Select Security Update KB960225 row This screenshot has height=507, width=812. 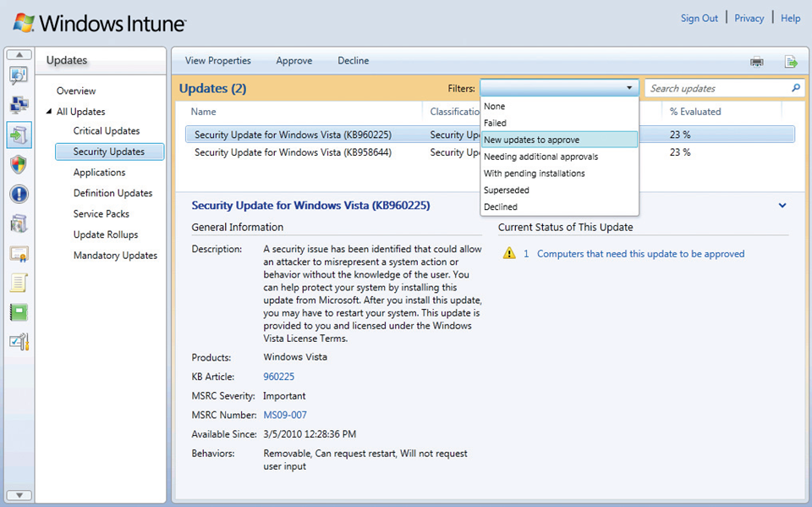(x=490, y=135)
